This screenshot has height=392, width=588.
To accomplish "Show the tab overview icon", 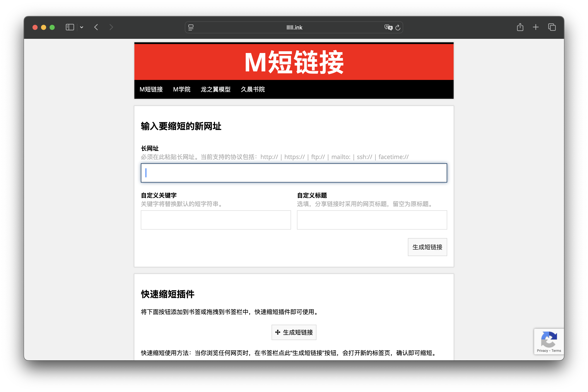I will click(552, 27).
